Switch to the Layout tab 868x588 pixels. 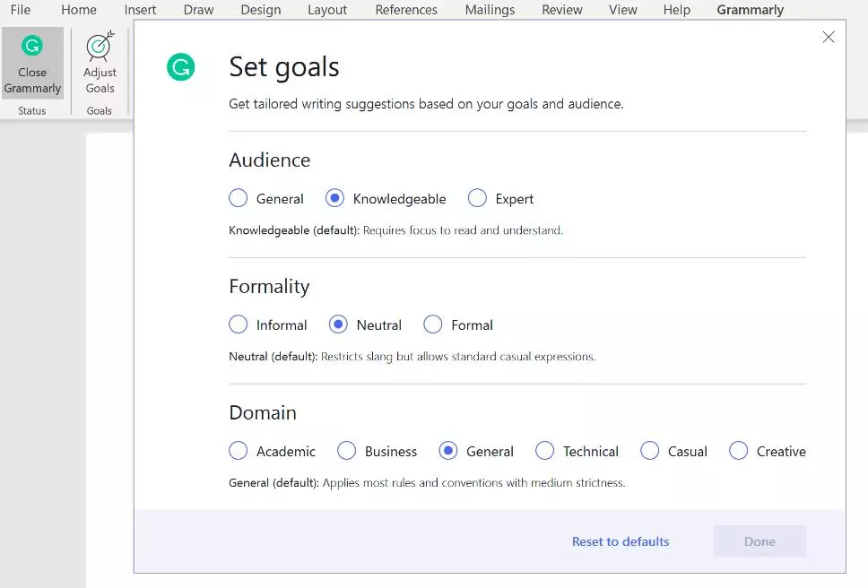click(327, 10)
